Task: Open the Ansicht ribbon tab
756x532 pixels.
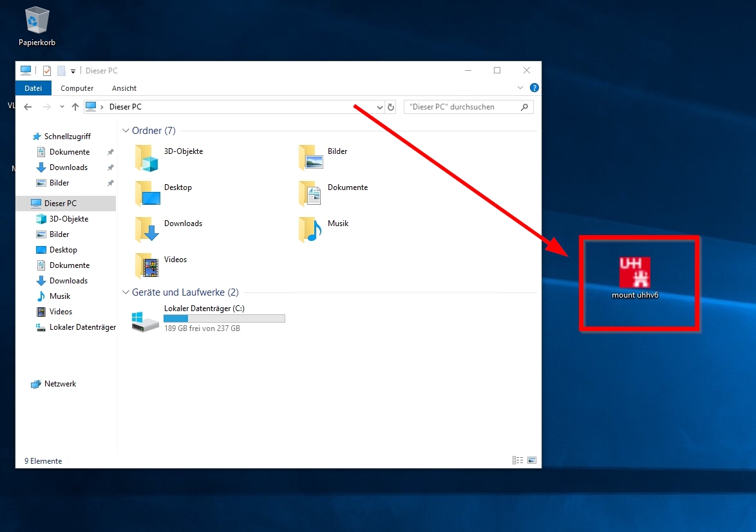Action: pos(124,88)
